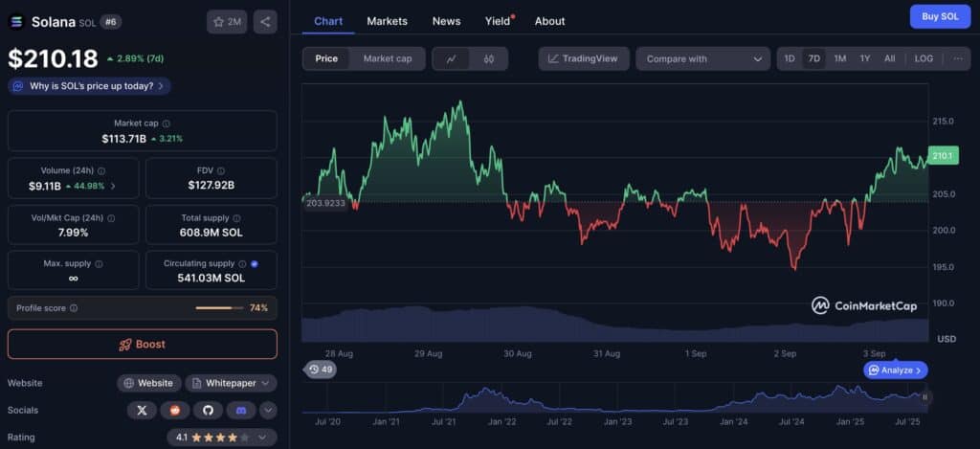Open the News tab
The image size is (980, 449).
coord(446,21)
